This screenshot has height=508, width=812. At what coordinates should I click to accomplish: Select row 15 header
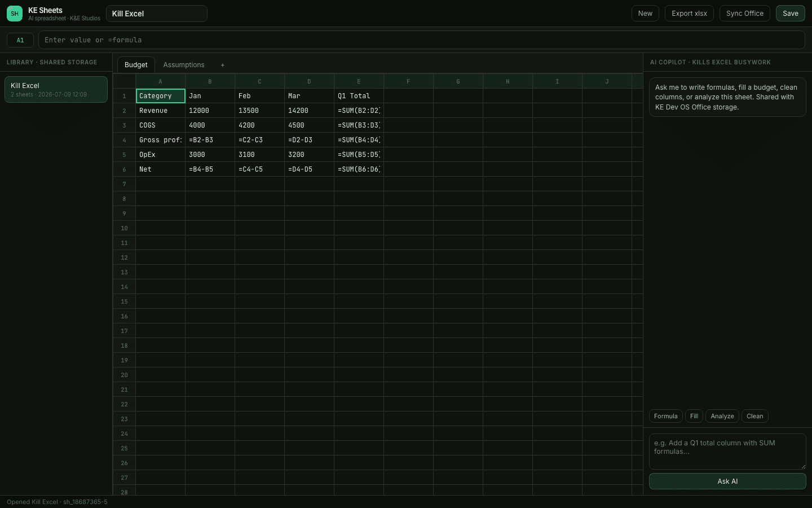[x=124, y=301]
